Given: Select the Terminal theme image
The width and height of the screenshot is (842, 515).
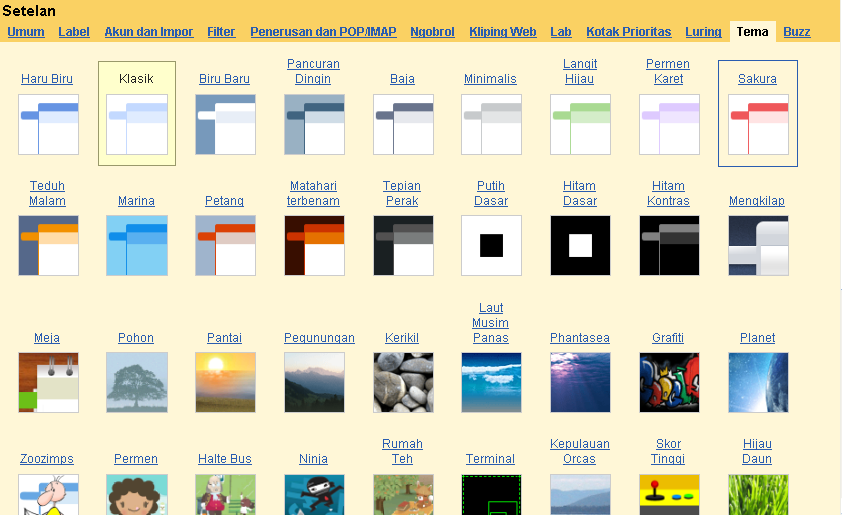Looking at the screenshot, I should pos(491,495).
